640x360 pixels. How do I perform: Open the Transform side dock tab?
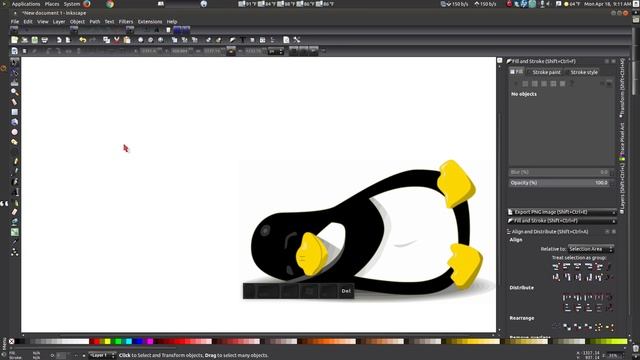[x=622, y=87]
